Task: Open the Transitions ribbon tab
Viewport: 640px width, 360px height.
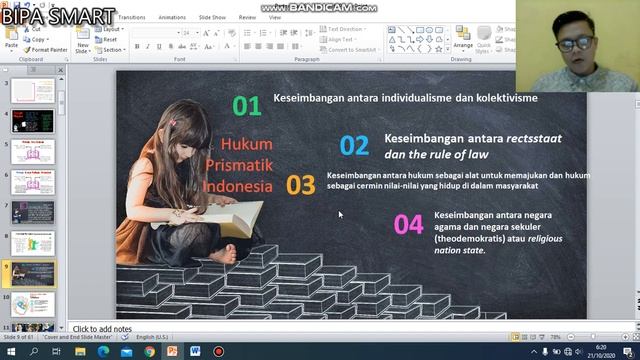Action: click(x=131, y=18)
